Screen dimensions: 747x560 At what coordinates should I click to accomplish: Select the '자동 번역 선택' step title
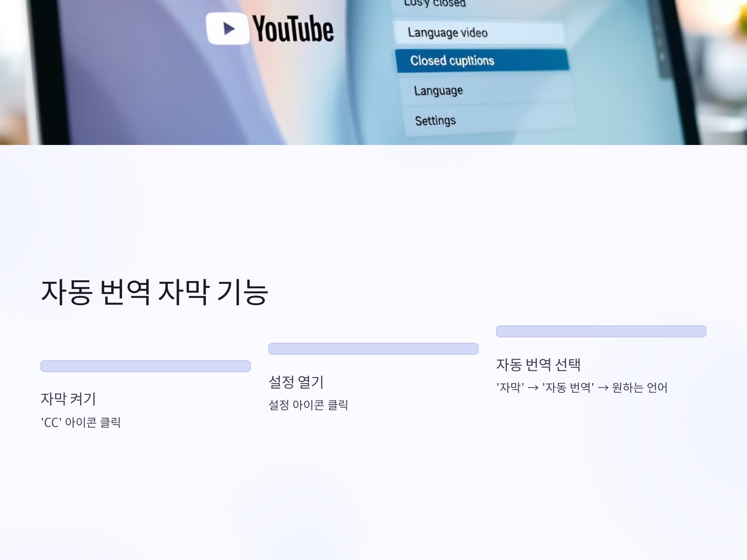click(x=538, y=365)
